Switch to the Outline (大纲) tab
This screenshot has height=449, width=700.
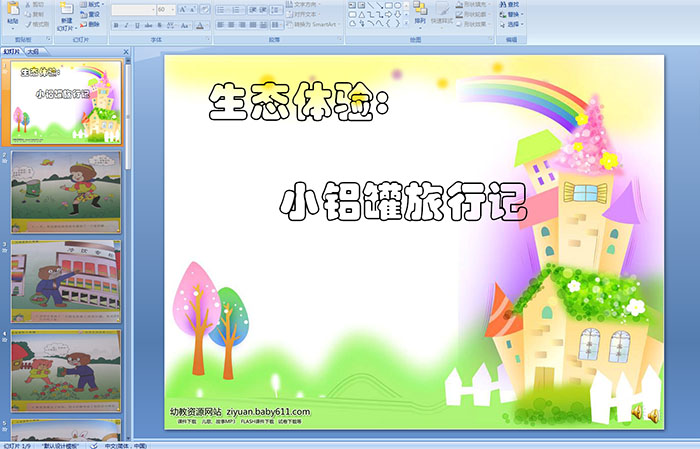click(x=34, y=50)
